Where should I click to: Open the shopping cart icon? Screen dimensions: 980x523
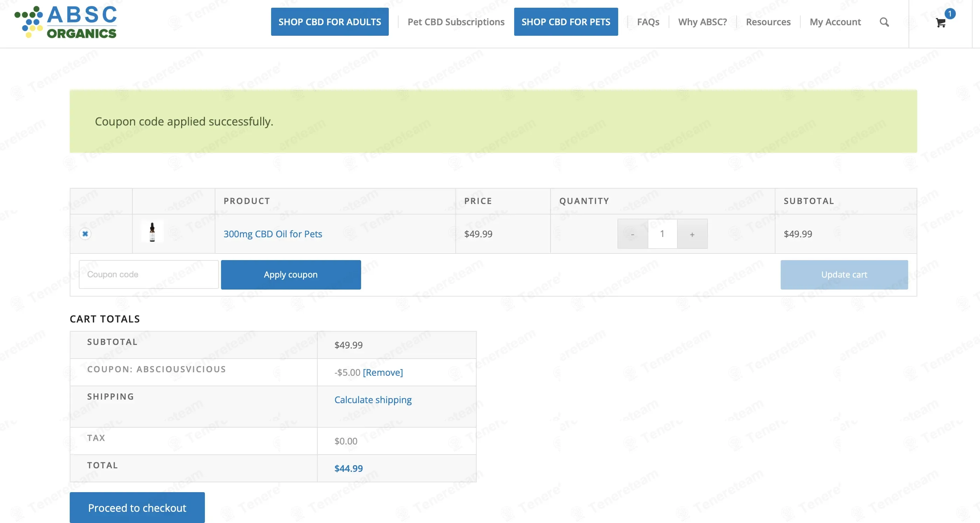[940, 23]
